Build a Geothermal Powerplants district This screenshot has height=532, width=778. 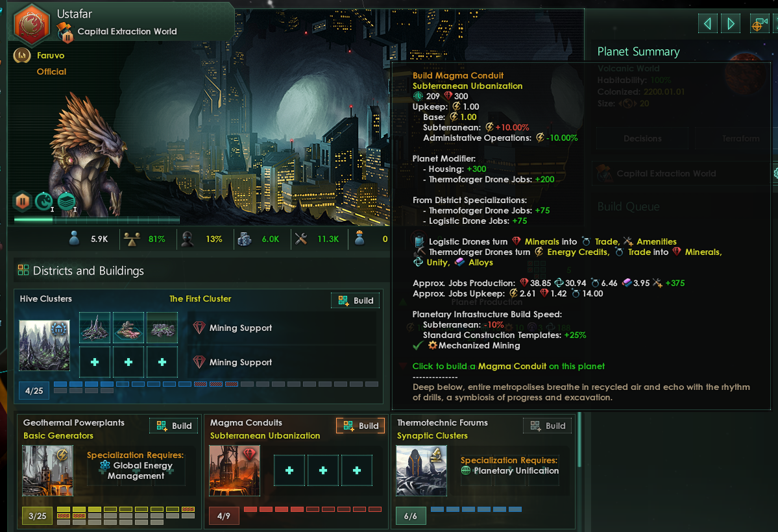pyautogui.click(x=174, y=426)
